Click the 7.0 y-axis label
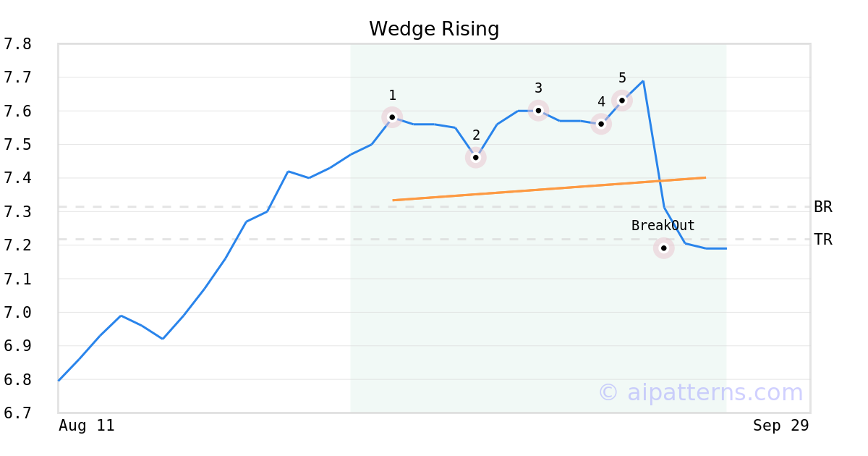Image resolution: width=868 pixels, height=456 pixels. tap(17, 313)
